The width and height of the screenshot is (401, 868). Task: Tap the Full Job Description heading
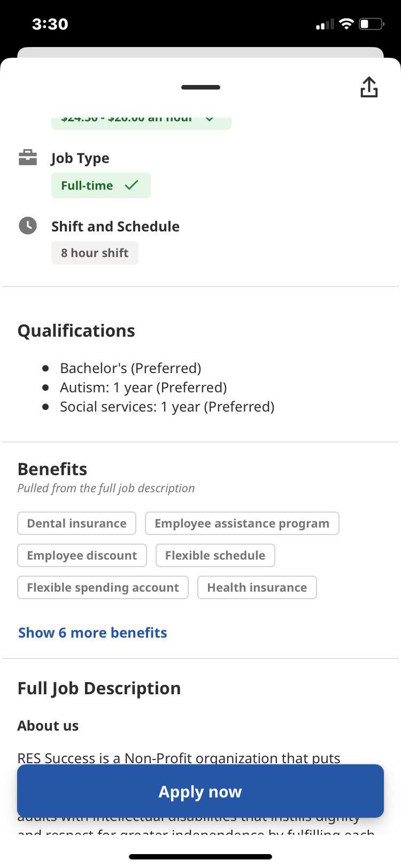click(x=99, y=688)
